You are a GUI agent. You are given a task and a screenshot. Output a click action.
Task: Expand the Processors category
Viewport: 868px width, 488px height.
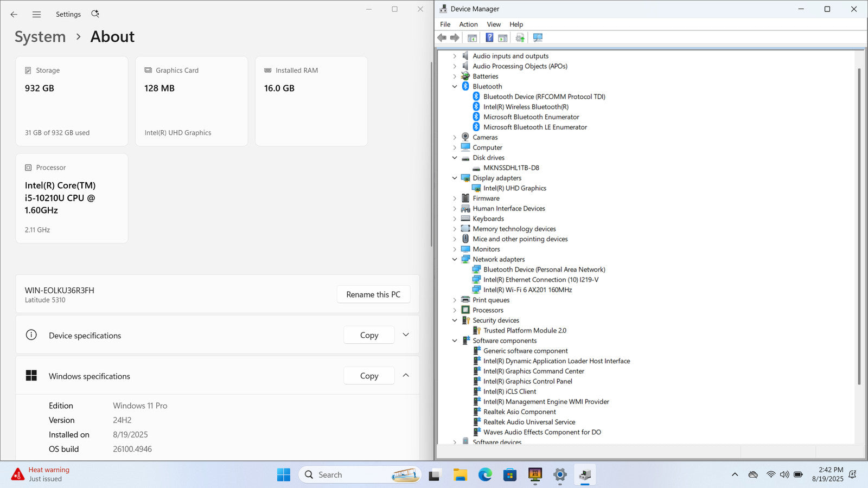pos(455,310)
